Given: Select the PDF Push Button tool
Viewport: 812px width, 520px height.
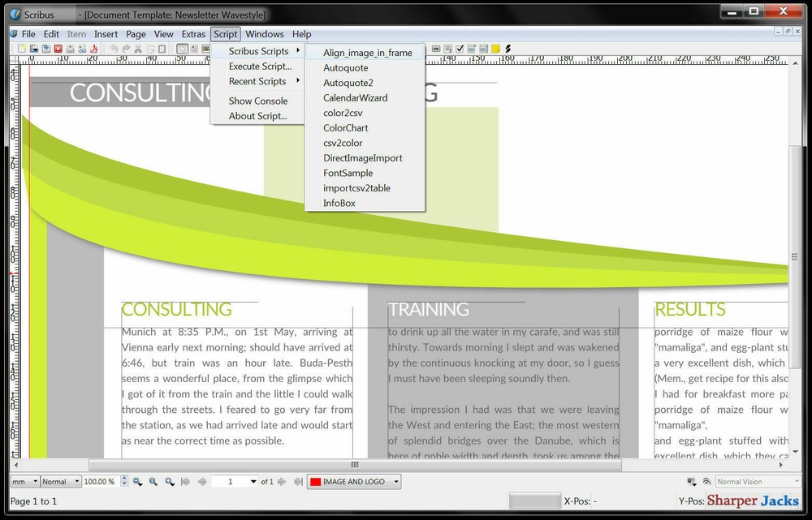Looking at the screenshot, I should coord(436,49).
